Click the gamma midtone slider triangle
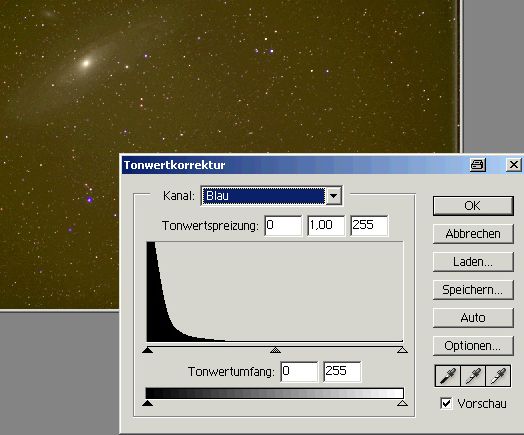 point(275,350)
